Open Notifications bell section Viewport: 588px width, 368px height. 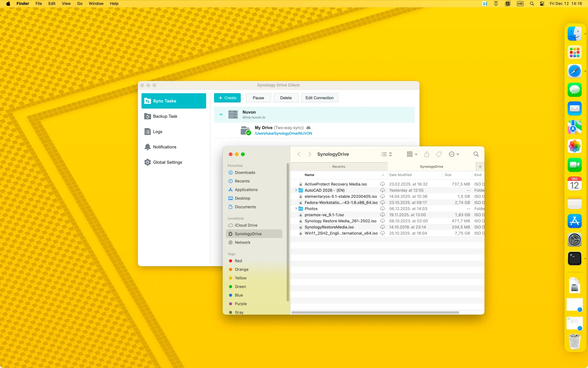pos(164,147)
